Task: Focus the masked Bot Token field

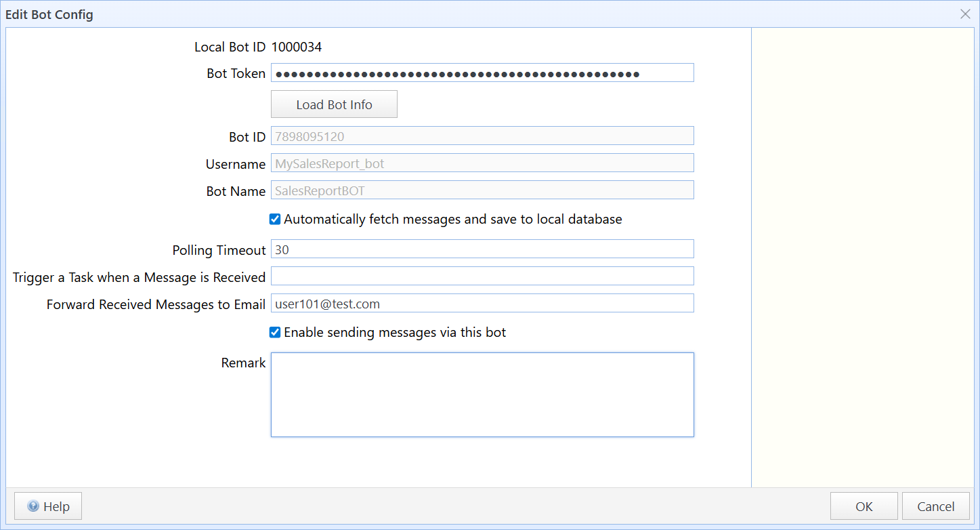Action: [482, 73]
